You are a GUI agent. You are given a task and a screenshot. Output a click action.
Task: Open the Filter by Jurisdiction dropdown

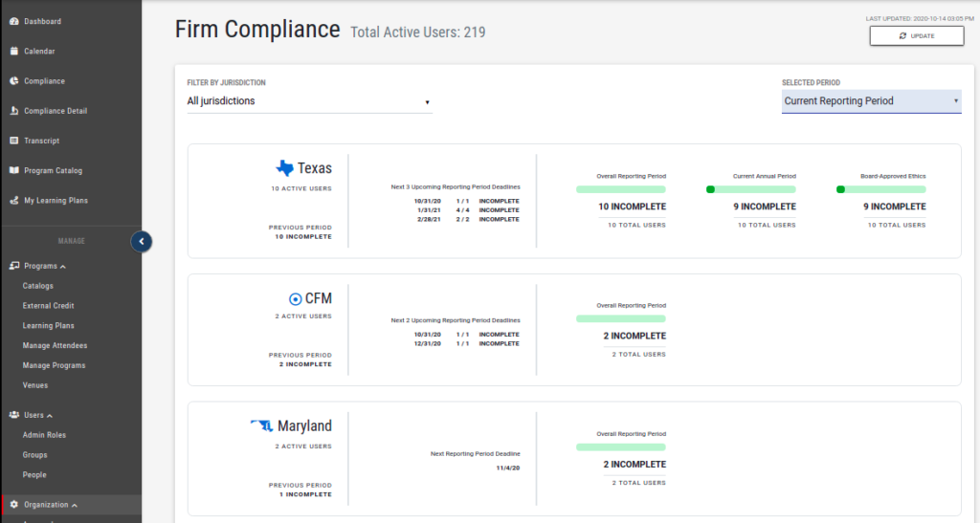(x=309, y=101)
